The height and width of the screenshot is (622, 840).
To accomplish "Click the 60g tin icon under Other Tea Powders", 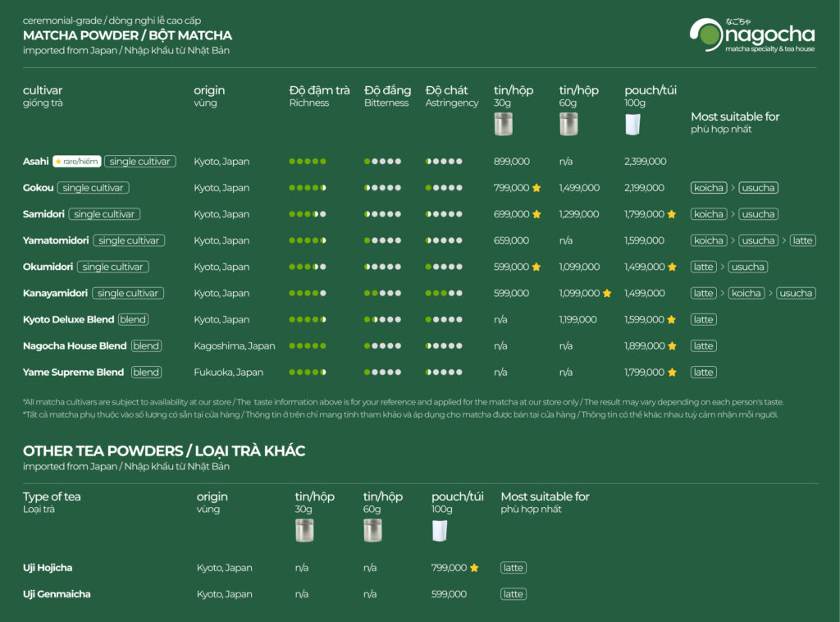I will click(372, 530).
